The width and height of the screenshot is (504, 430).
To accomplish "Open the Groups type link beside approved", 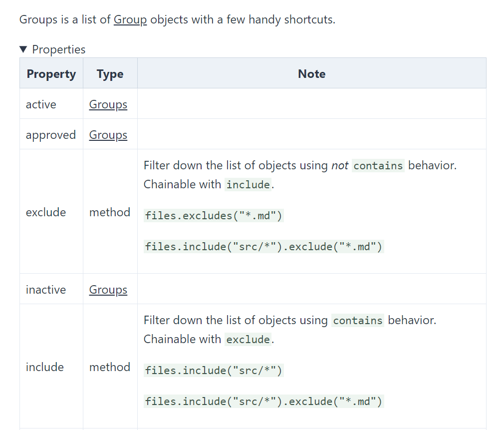I will [108, 134].
